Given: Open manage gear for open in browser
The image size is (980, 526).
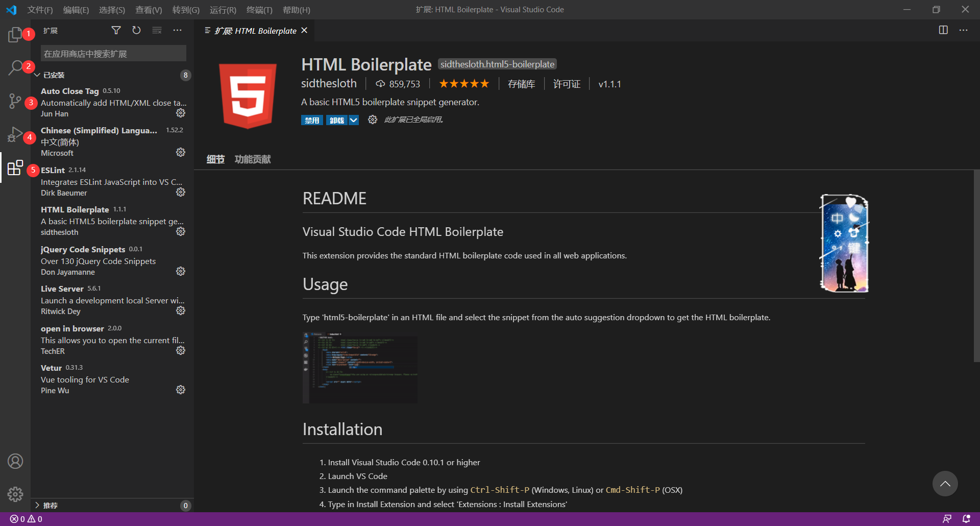Looking at the screenshot, I should pos(181,350).
